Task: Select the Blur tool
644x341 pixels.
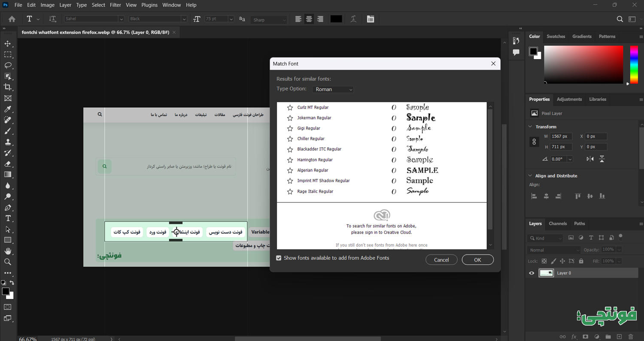Action: tap(8, 186)
